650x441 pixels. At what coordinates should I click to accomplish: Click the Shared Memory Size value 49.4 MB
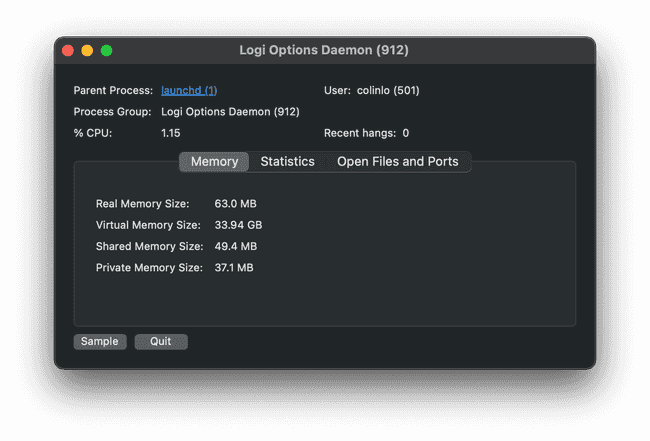pyautogui.click(x=236, y=247)
